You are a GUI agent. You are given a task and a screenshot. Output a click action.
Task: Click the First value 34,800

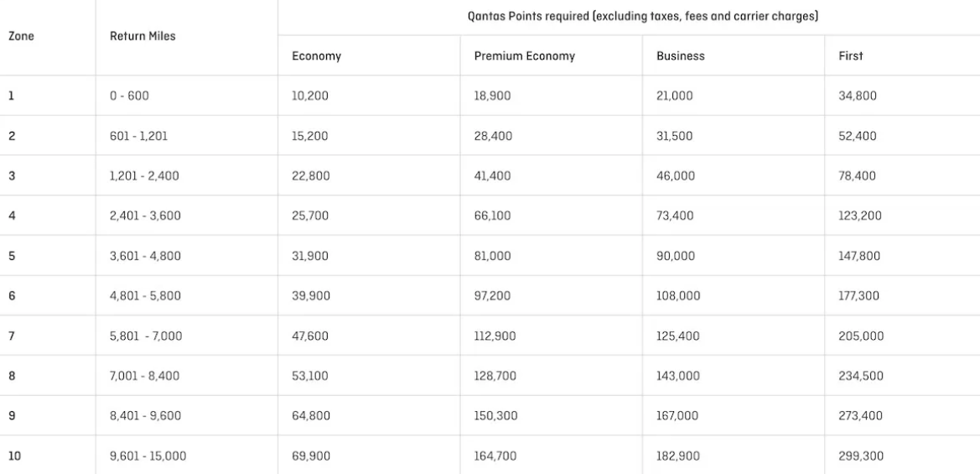(857, 96)
